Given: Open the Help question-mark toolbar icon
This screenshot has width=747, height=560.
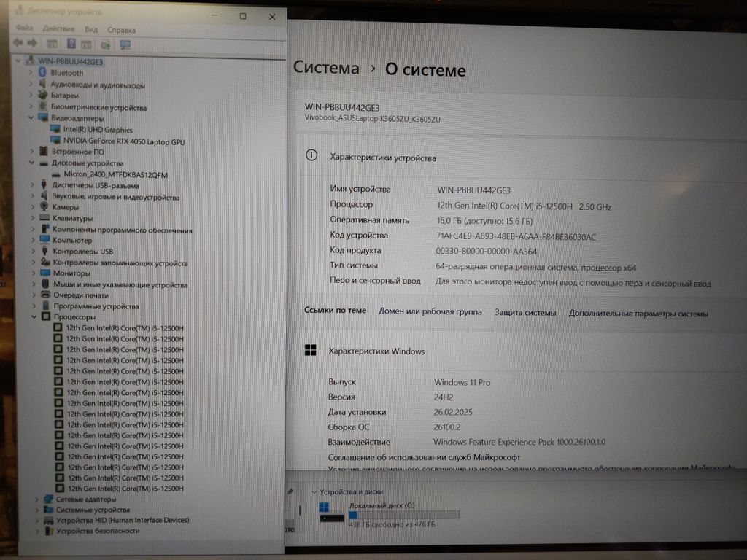Looking at the screenshot, I should (x=71, y=44).
